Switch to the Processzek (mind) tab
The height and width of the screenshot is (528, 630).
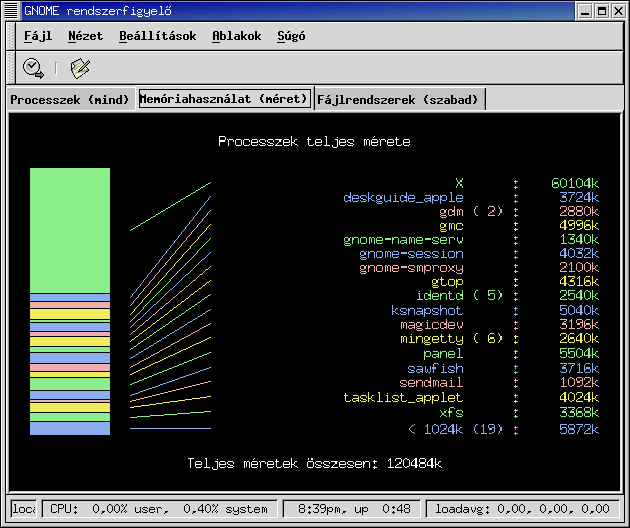coord(70,100)
